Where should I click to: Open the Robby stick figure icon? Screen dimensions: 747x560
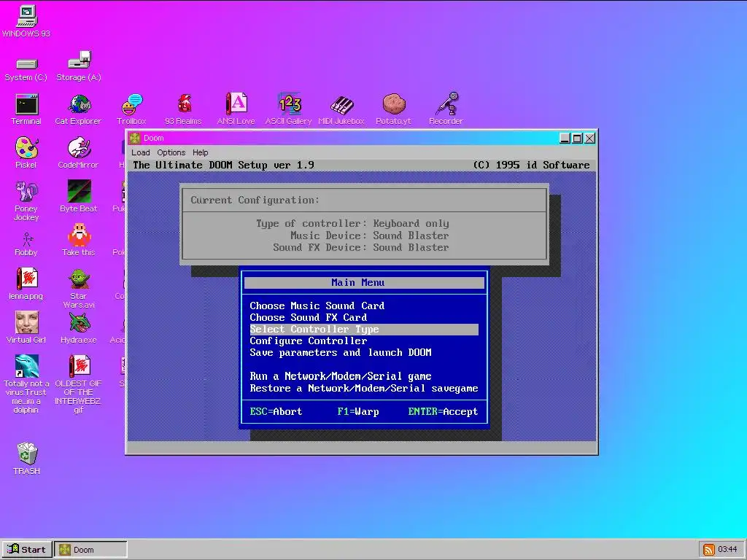[26, 244]
